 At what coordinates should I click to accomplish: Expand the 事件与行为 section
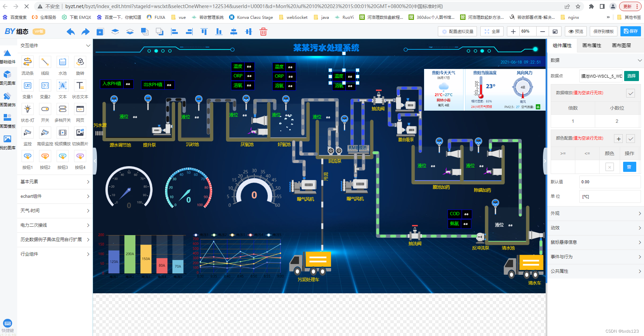(x=596, y=257)
